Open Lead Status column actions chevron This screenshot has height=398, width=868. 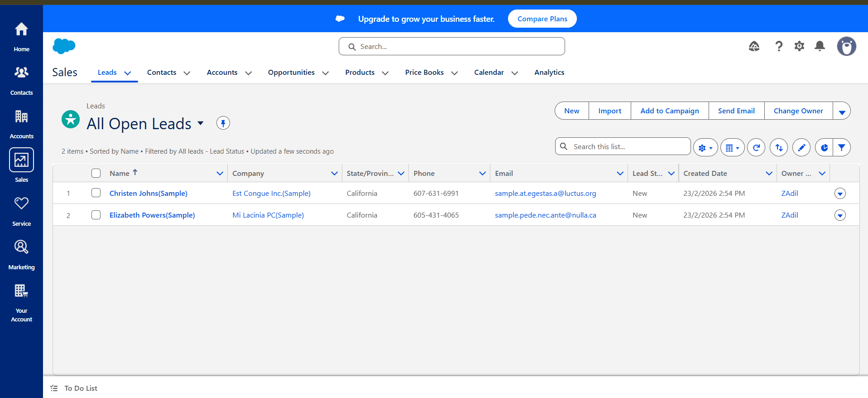point(671,173)
